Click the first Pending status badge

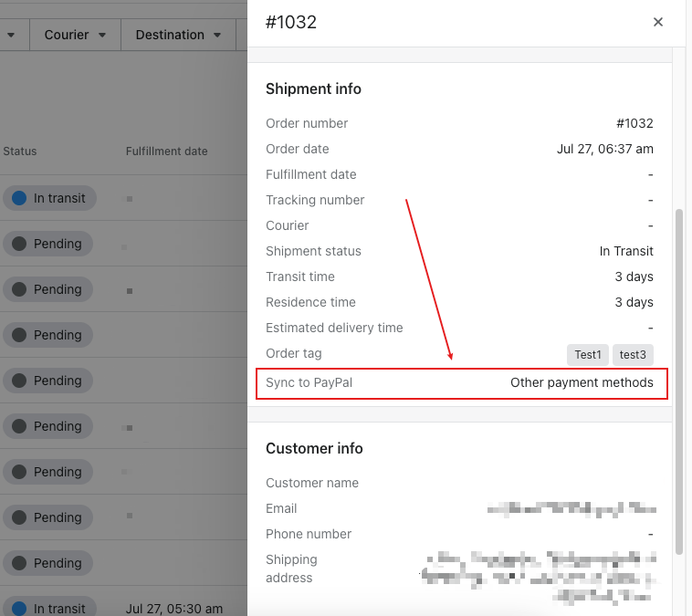point(47,244)
